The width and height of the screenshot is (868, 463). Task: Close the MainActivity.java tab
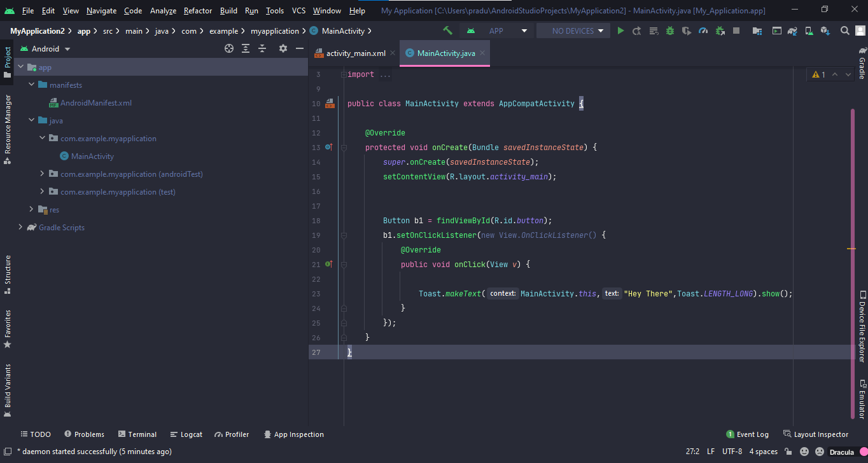point(483,53)
